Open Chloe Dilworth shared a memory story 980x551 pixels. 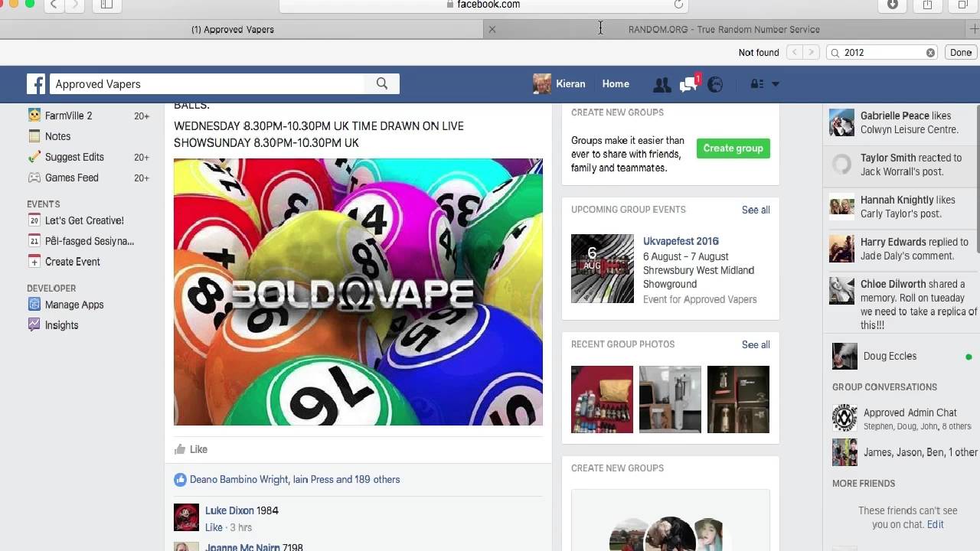click(903, 304)
